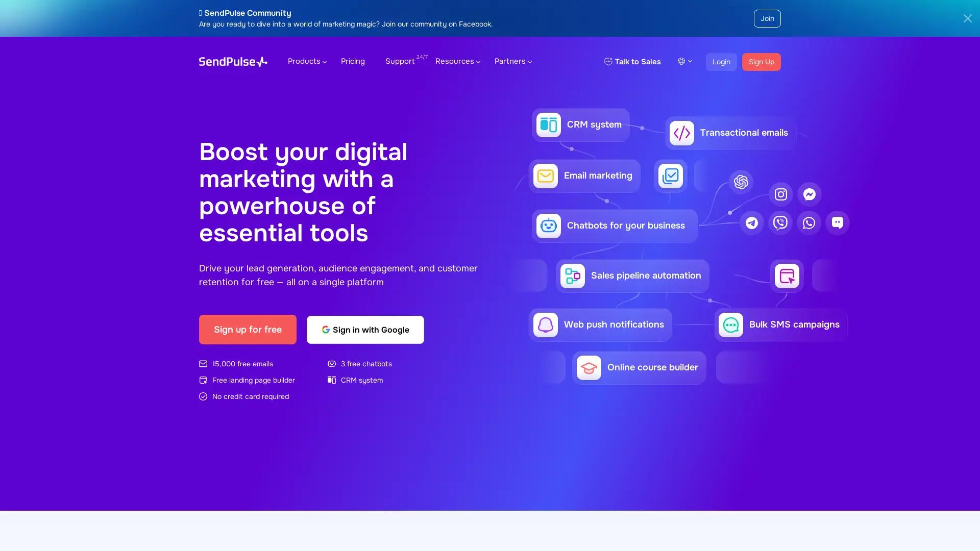Click the Instagram icon
Screen dimensions: 980x551
[780, 194]
